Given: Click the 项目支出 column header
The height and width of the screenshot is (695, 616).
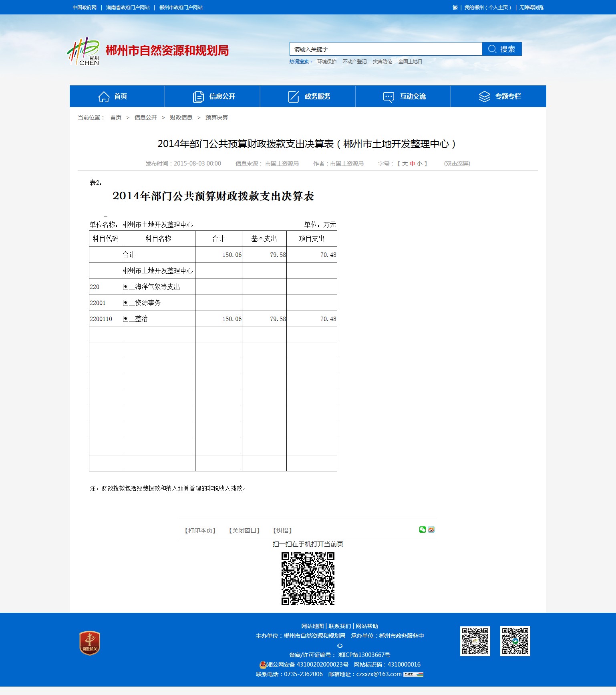Looking at the screenshot, I should 312,239.
